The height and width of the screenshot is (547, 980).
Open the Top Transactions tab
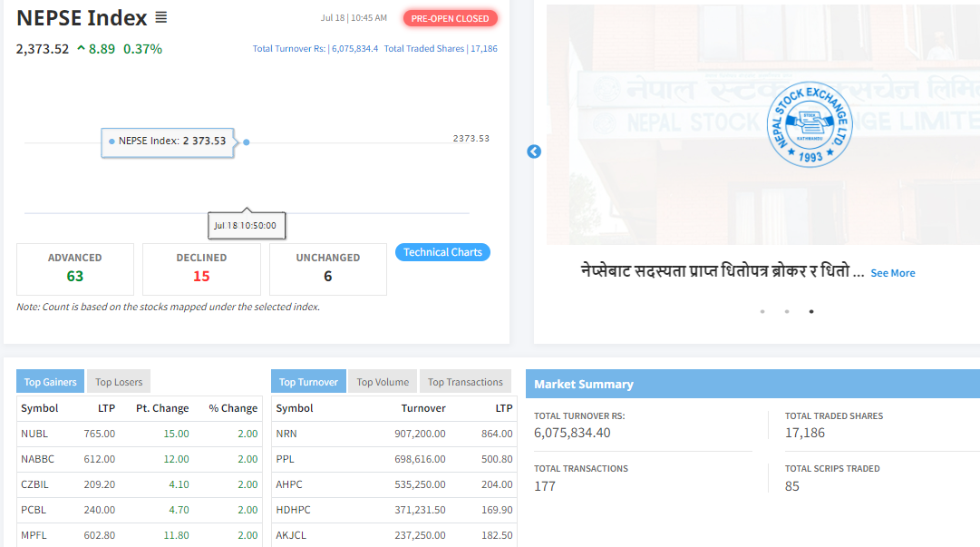(x=465, y=382)
